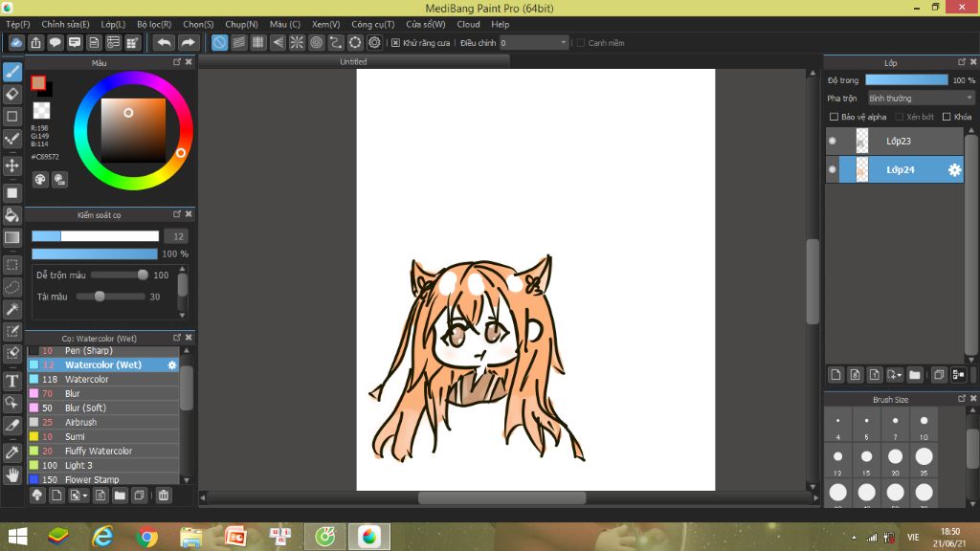
Task: Hide the Lớp24 layer visibility dot
Action: [832, 169]
